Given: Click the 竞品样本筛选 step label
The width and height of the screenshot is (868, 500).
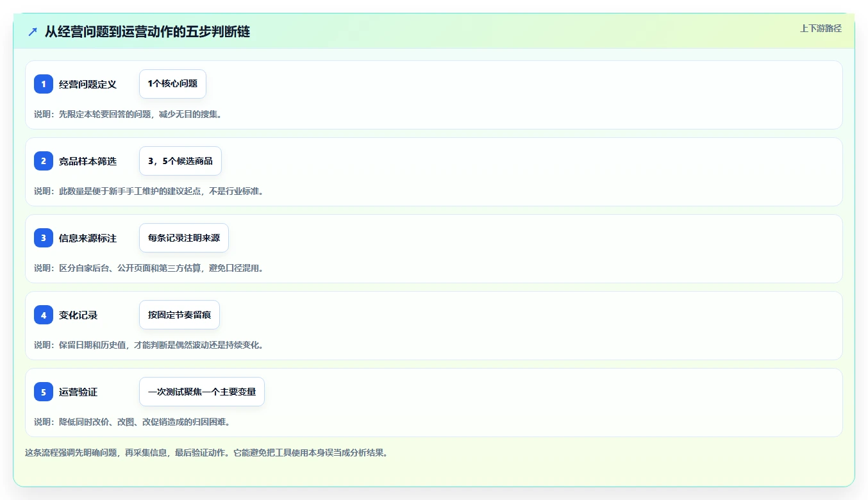Looking at the screenshot, I should (x=88, y=161).
